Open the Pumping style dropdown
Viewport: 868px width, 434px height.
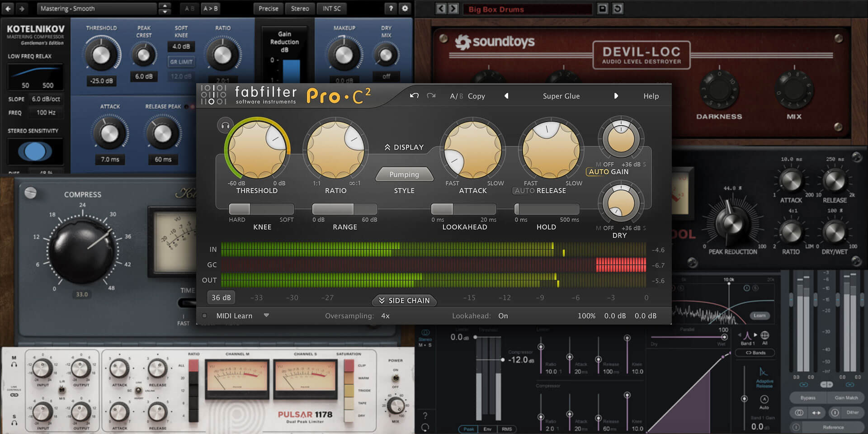click(404, 175)
